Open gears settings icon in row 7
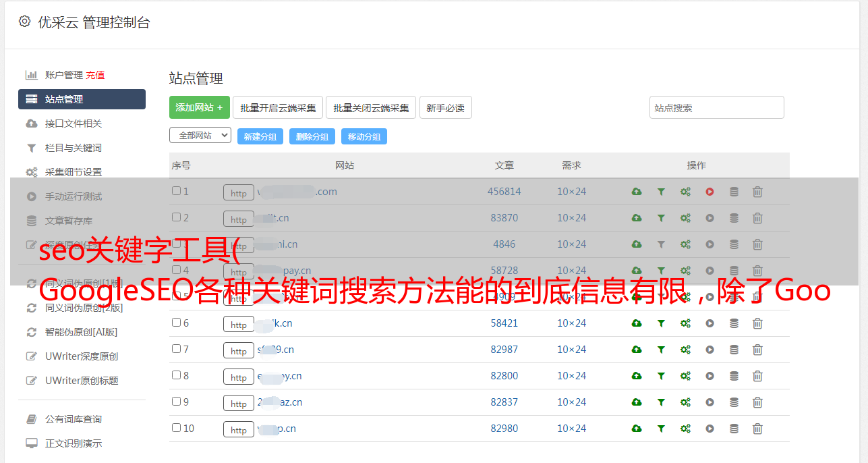This screenshot has height=463, width=868. (685, 350)
